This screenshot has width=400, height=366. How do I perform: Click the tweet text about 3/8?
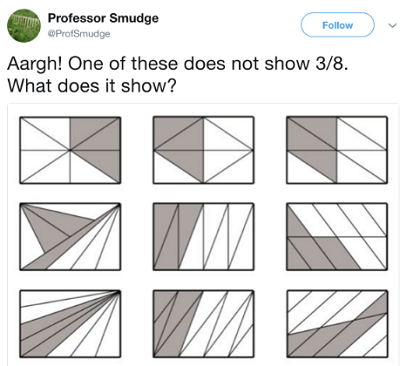click(178, 74)
